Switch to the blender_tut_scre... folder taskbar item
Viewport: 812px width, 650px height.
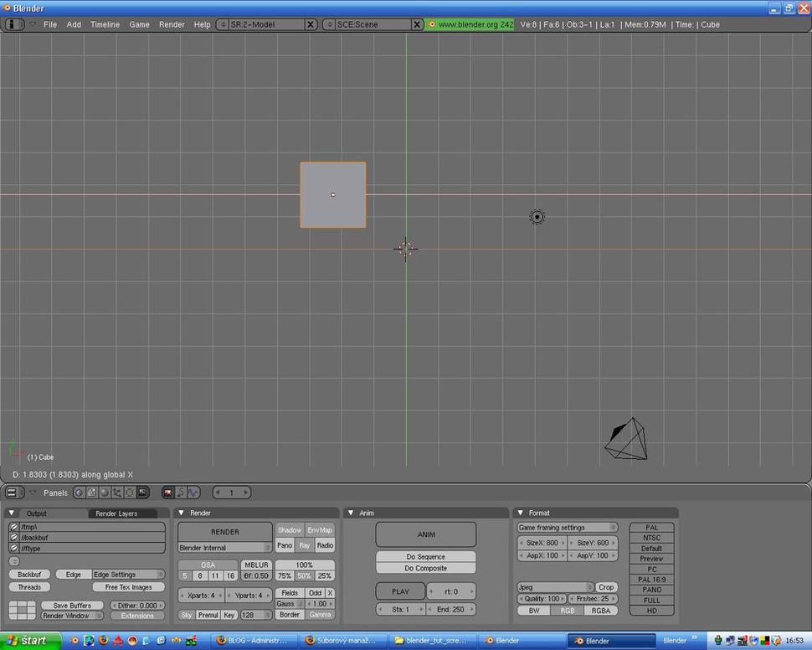pyautogui.click(x=430, y=641)
